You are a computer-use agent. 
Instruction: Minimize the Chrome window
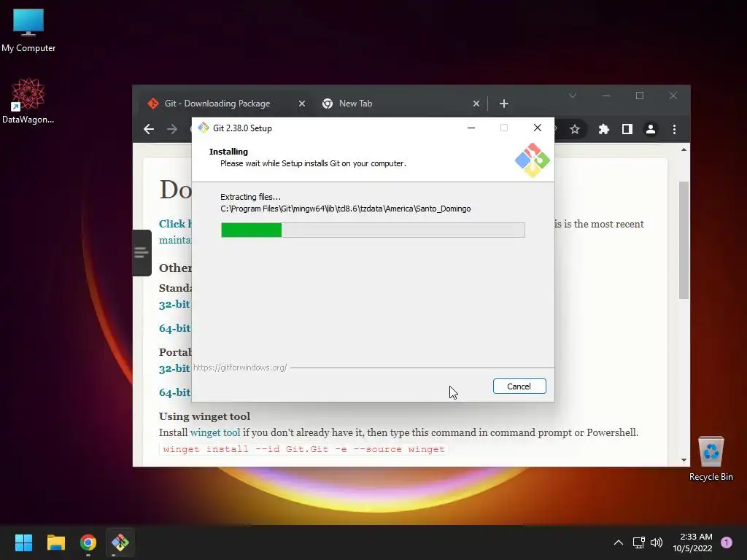pos(606,96)
